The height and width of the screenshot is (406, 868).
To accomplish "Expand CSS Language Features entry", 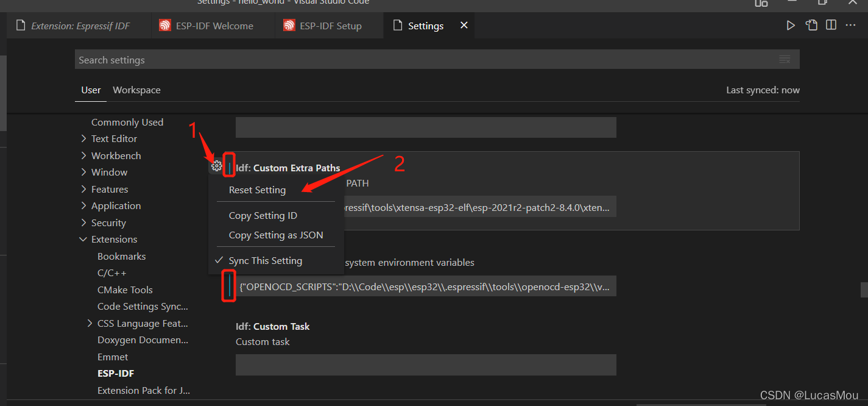I will point(90,324).
